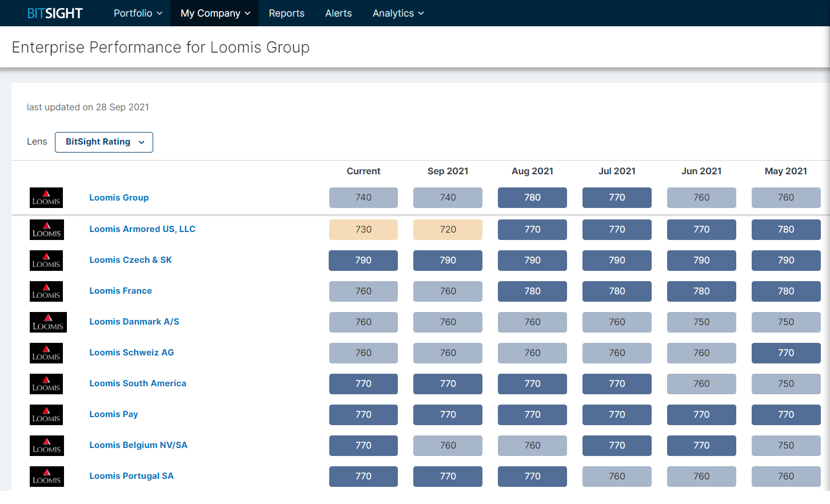
Task: Click the Loomis Pay logo icon
Action: (x=46, y=415)
